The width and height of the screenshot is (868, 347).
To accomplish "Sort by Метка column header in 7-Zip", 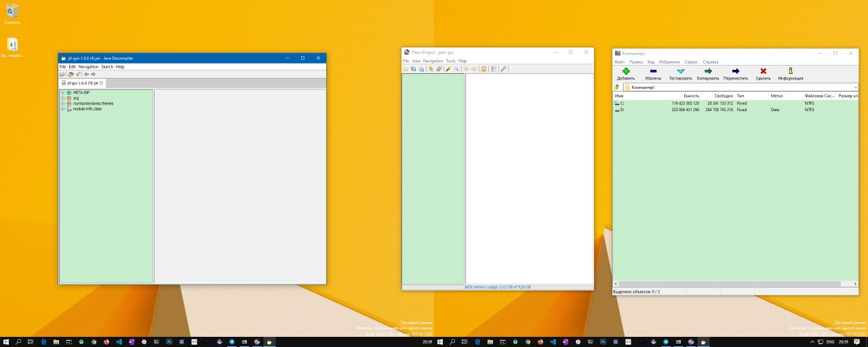I will [x=786, y=96].
